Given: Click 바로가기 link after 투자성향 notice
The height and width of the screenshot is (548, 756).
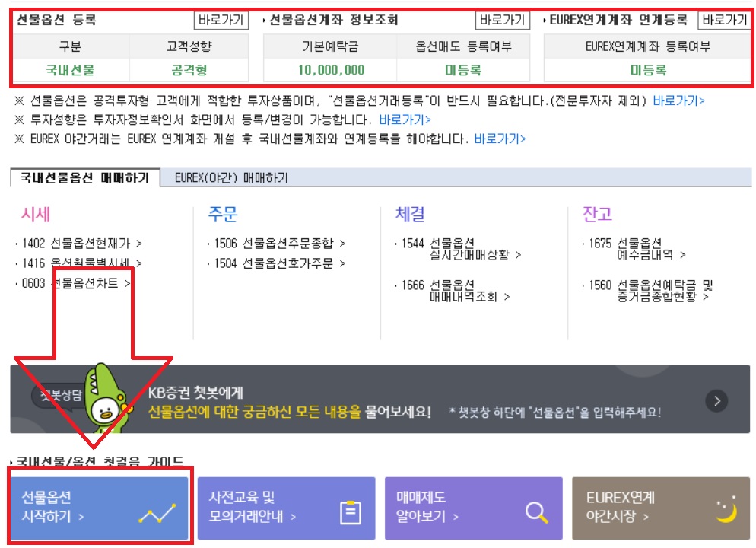Looking at the screenshot, I should click(405, 119).
